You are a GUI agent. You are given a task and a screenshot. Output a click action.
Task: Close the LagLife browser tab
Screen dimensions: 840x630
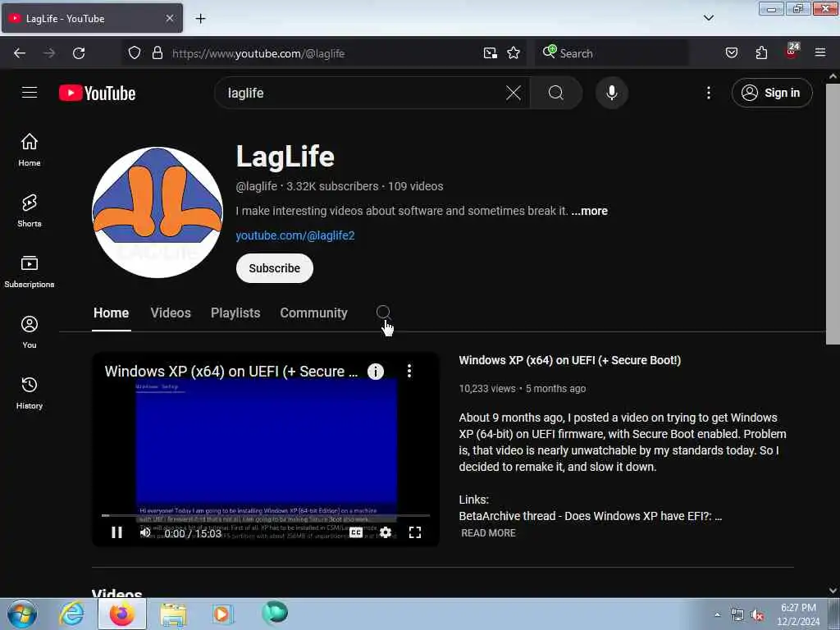pyautogui.click(x=170, y=18)
